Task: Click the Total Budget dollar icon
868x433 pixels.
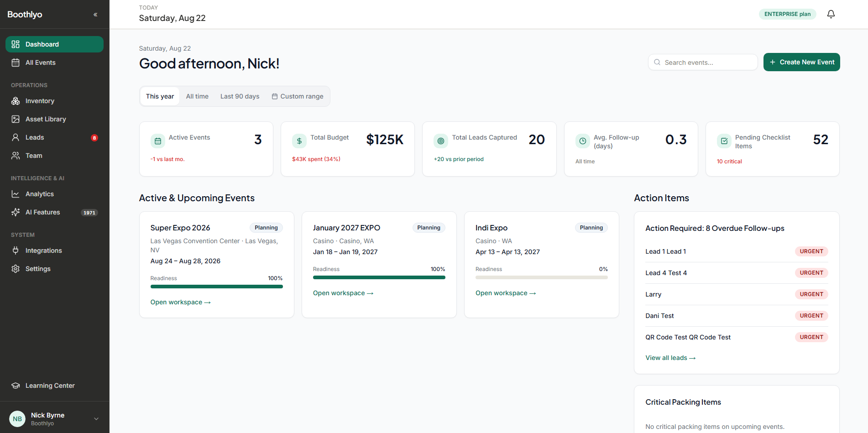Action: coord(299,141)
